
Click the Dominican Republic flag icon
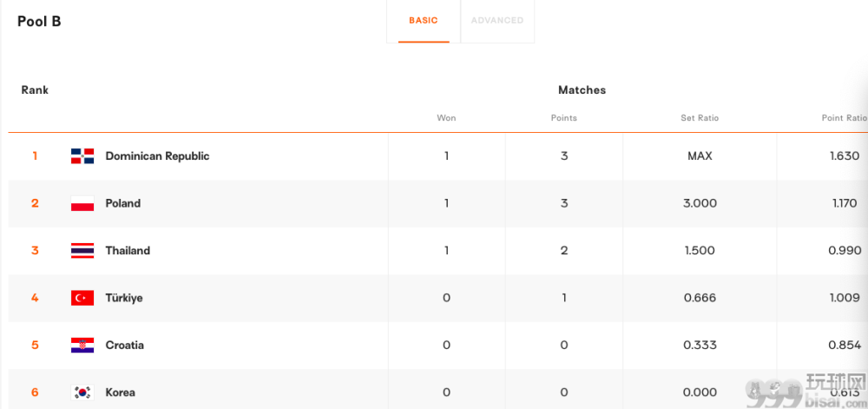point(82,156)
